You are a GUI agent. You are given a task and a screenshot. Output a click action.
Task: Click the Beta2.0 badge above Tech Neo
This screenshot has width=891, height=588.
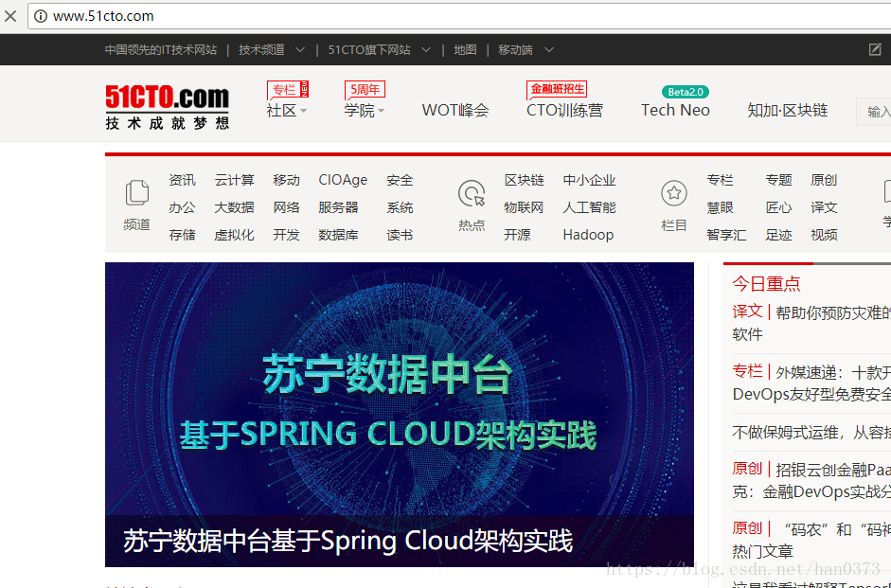686,92
